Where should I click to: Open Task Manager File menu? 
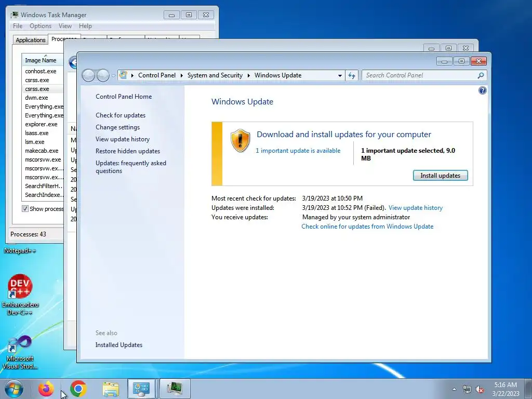tap(18, 26)
